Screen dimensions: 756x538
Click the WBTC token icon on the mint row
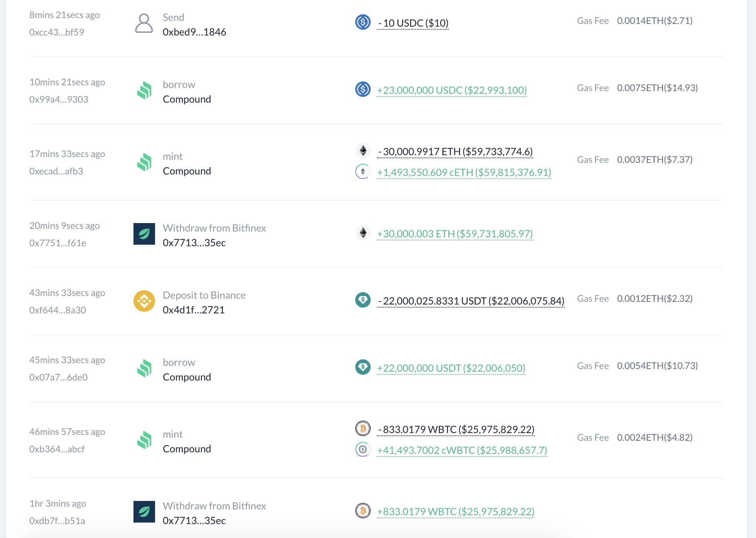click(x=363, y=429)
